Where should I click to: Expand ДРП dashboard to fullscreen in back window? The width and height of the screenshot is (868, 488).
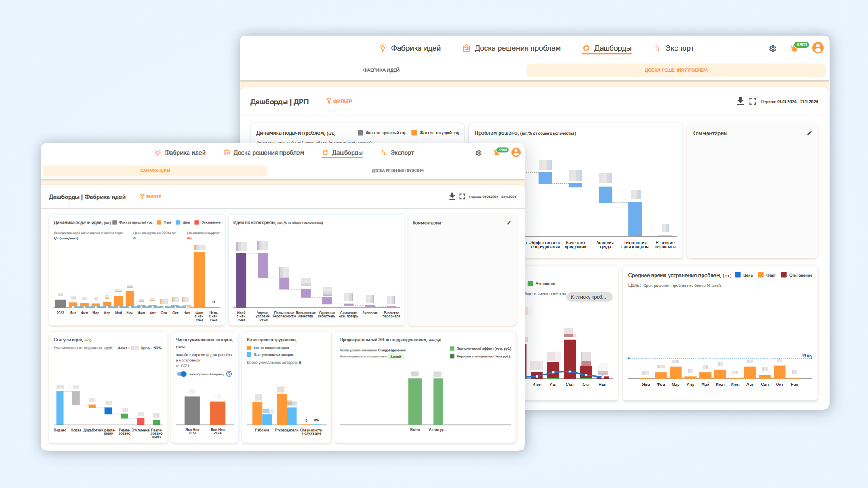pos(753,101)
